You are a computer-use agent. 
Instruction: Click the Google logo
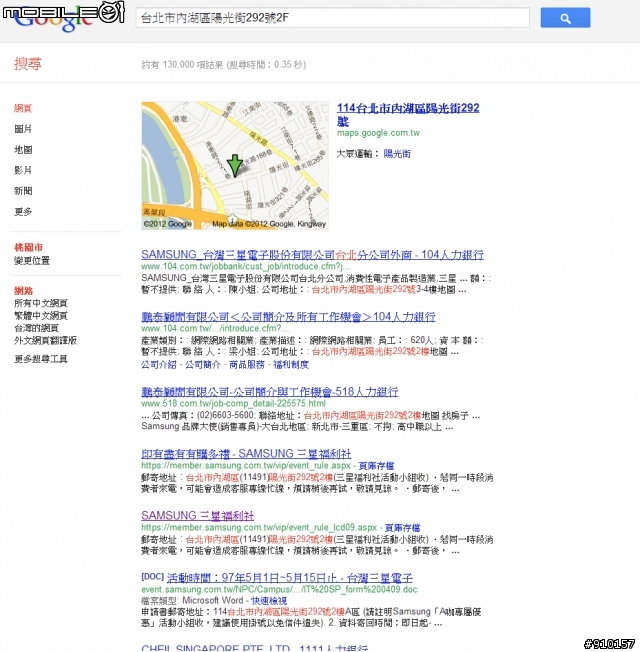54,21
